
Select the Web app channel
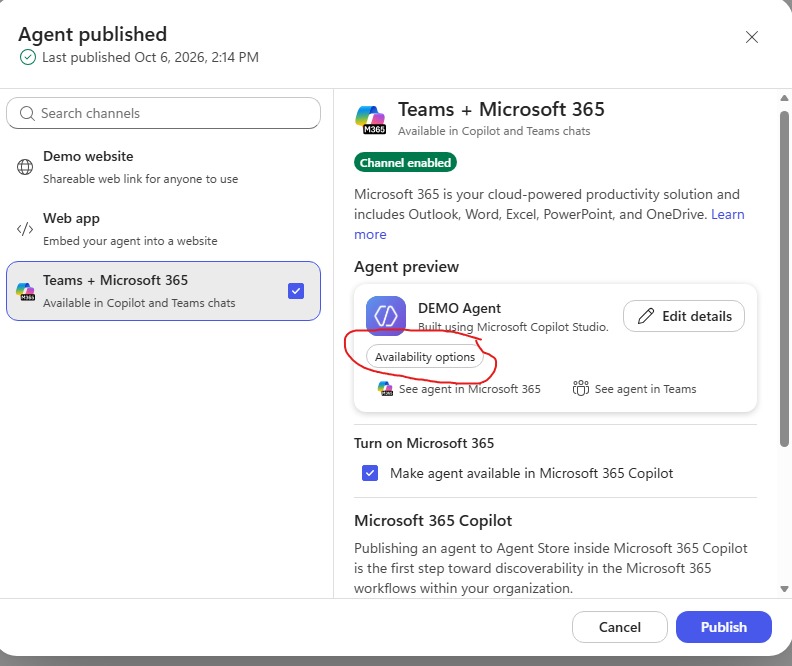163,229
